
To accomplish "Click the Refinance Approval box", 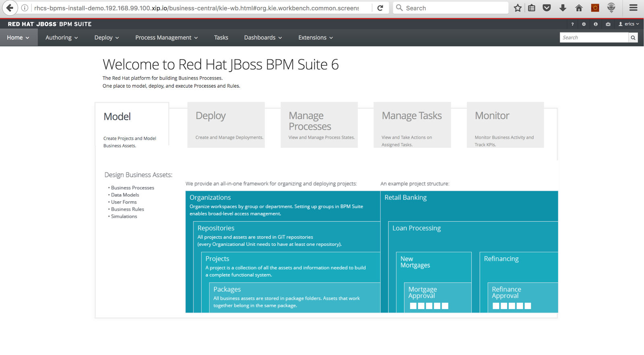I will tap(523, 298).
